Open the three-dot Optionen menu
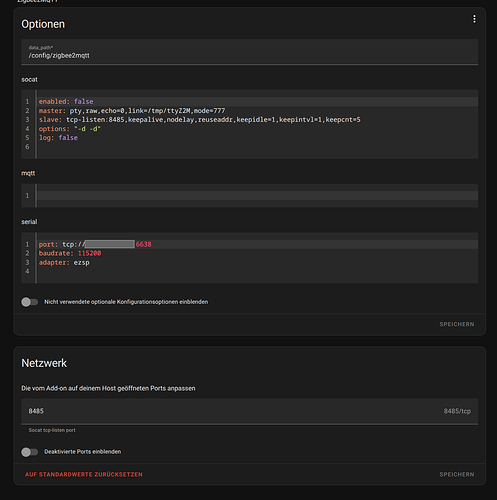 [474, 19]
